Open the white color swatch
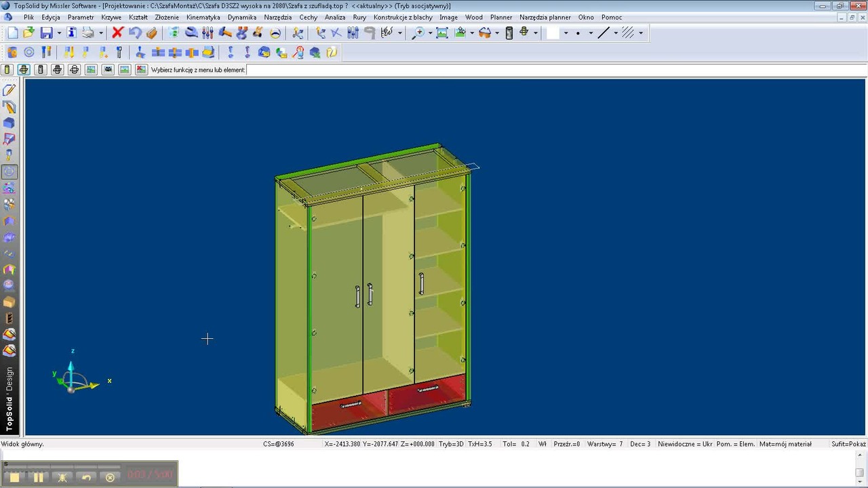Screen dimensions: 868x488 [x=553, y=33]
